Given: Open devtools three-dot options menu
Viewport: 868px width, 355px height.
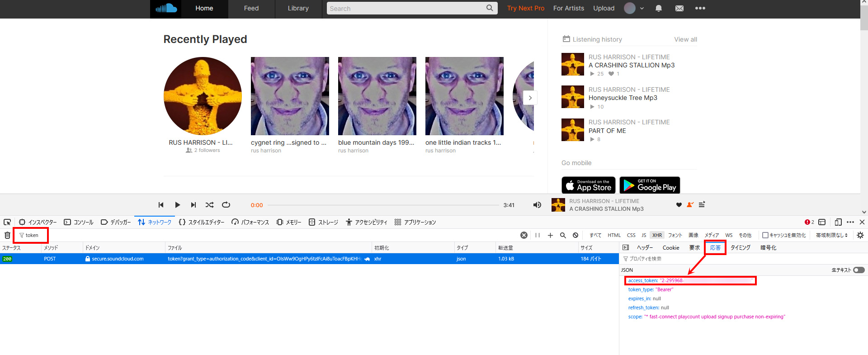Looking at the screenshot, I should [x=850, y=222].
